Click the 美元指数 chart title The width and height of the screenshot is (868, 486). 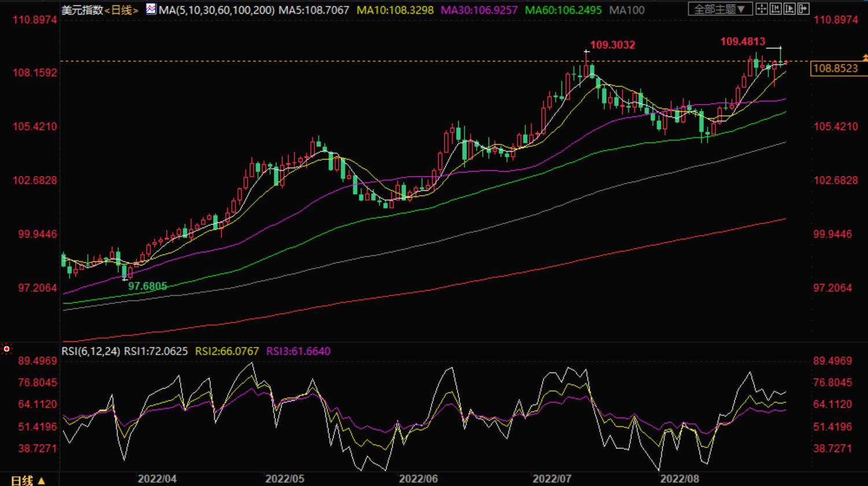click(x=82, y=10)
